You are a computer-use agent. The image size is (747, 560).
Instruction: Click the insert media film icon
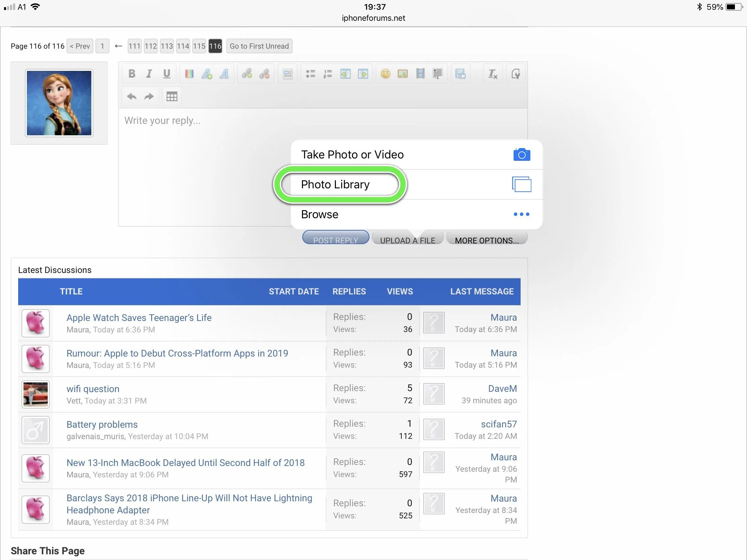point(420,74)
